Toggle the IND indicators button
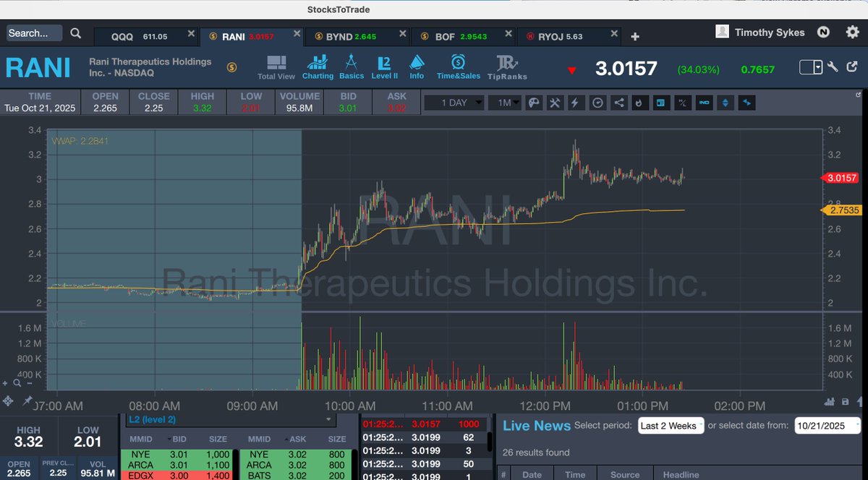 tap(704, 103)
